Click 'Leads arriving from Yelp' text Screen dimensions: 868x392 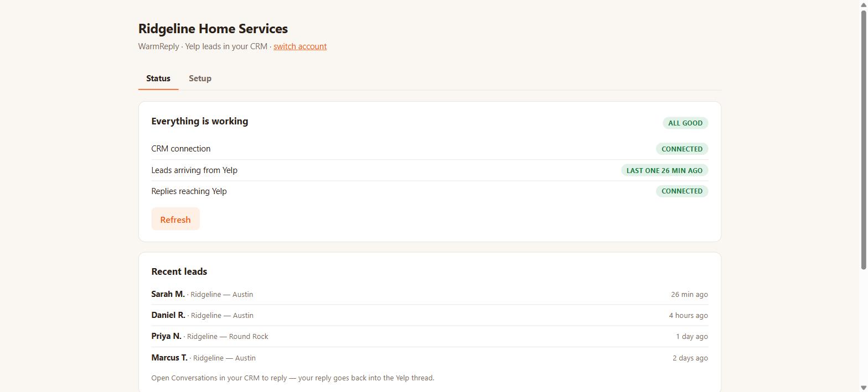point(194,170)
